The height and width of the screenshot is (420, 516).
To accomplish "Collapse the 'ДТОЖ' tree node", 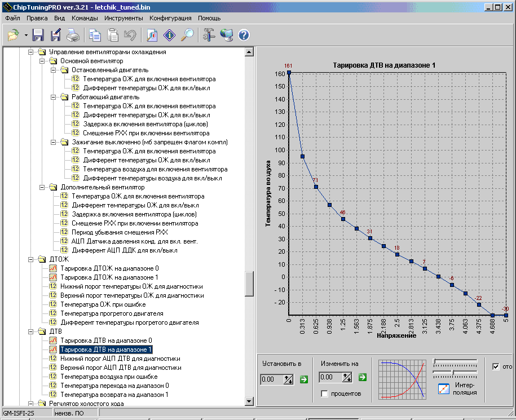I will coord(30,259).
